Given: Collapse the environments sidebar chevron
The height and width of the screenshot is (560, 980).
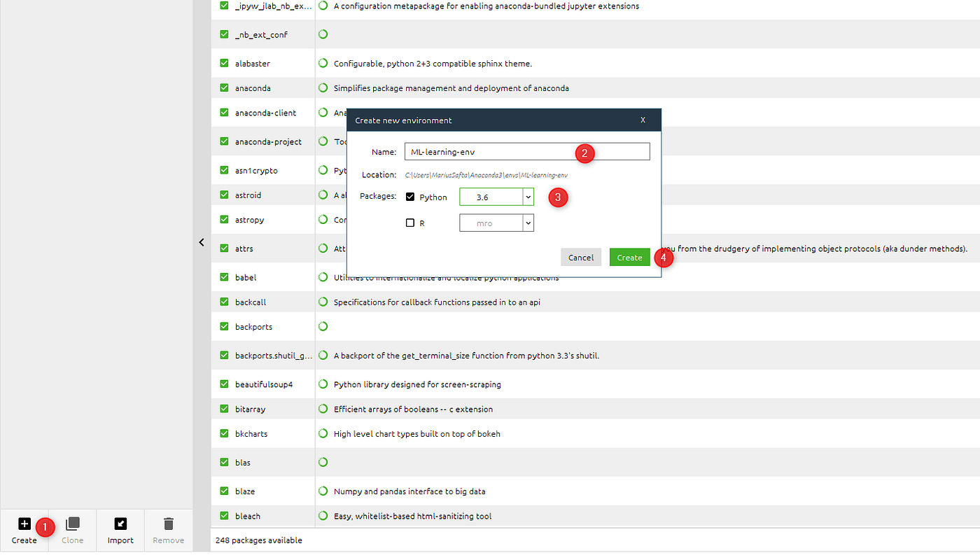Looking at the screenshot, I should (x=202, y=242).
